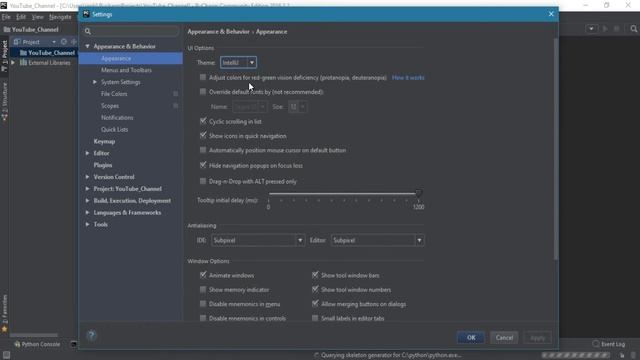Click the Apply button
This screenshot has width=640, height=360.
tap(538, 338)
